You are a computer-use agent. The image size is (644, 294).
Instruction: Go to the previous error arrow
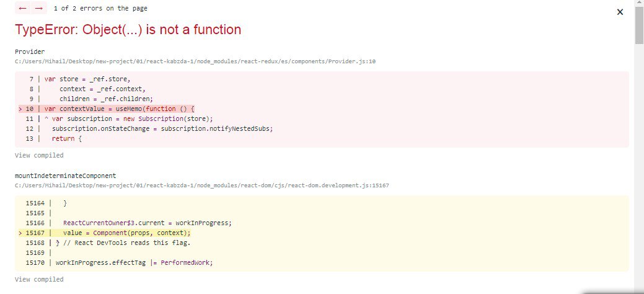22,9
